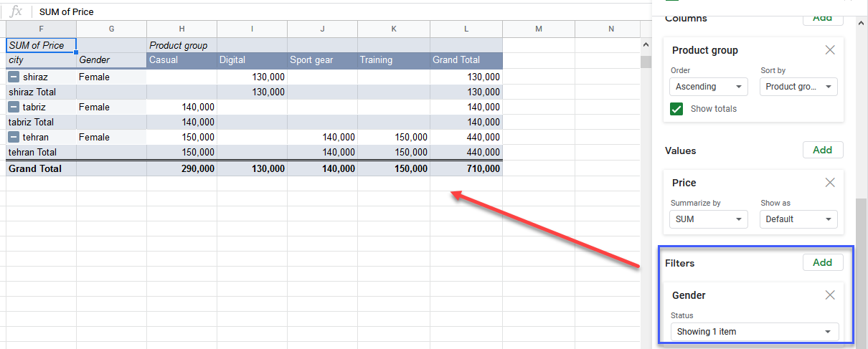The width and height of the screenshot is (868, 349).
Task: Open the Gender status filter dropdown
Action: [754, 332]
